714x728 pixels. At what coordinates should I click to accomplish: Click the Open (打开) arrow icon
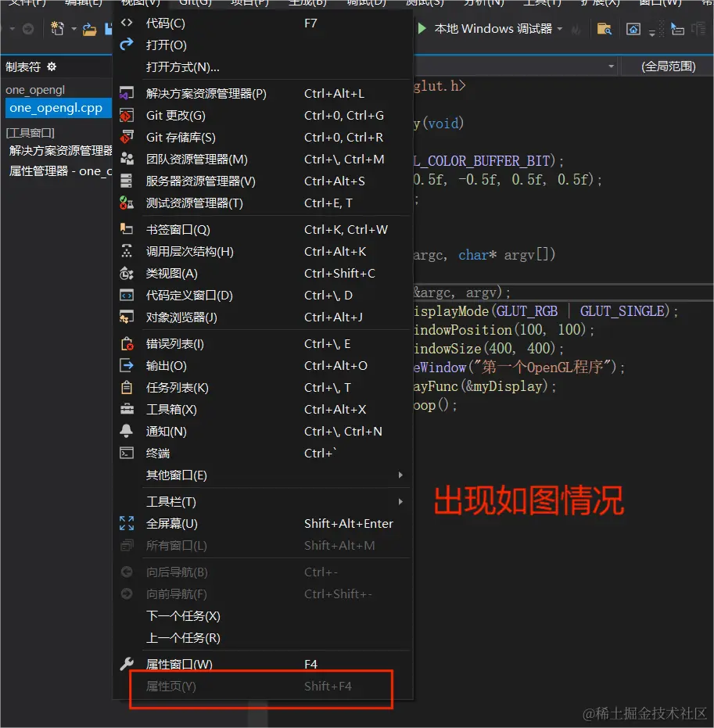point(126,45)
